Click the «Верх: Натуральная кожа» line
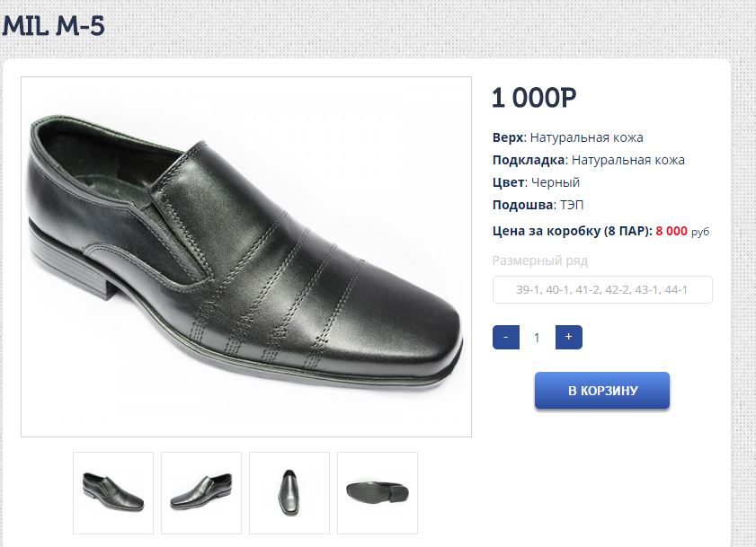 [x=568, y=137]
